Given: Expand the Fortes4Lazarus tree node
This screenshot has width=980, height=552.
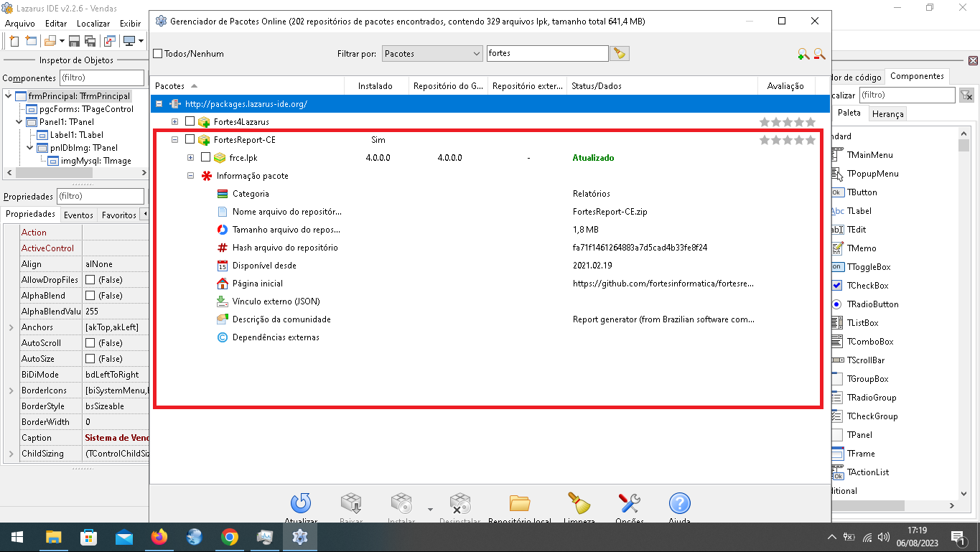Looking at the screenshot, I should pos(174,122).
